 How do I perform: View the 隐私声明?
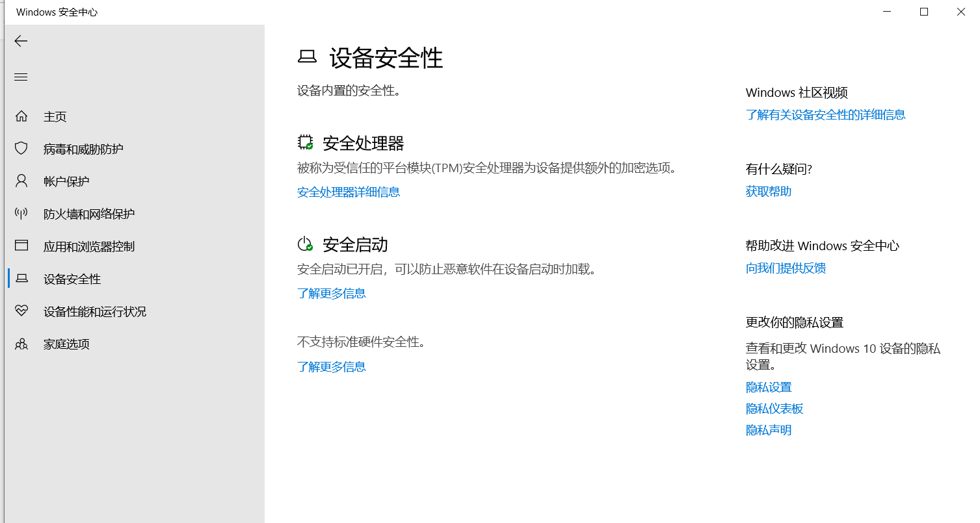tap(768, 429)
